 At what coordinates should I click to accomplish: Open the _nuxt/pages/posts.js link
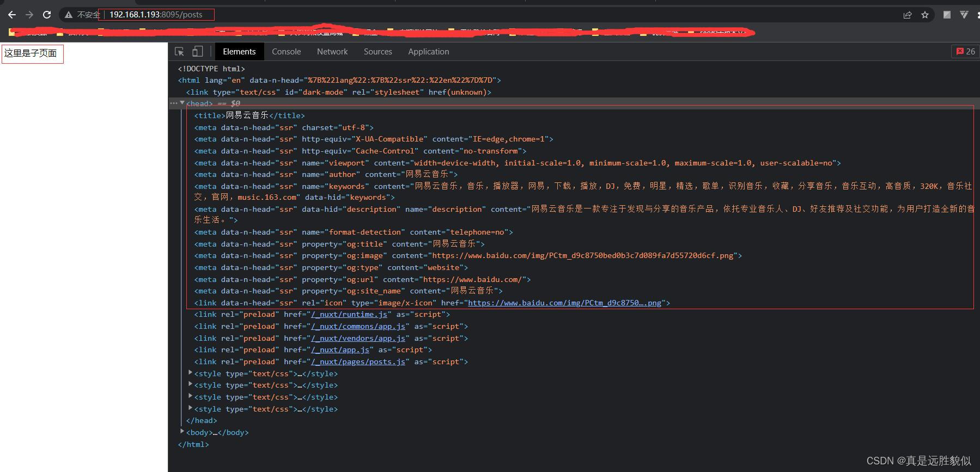tap(358, 361)
